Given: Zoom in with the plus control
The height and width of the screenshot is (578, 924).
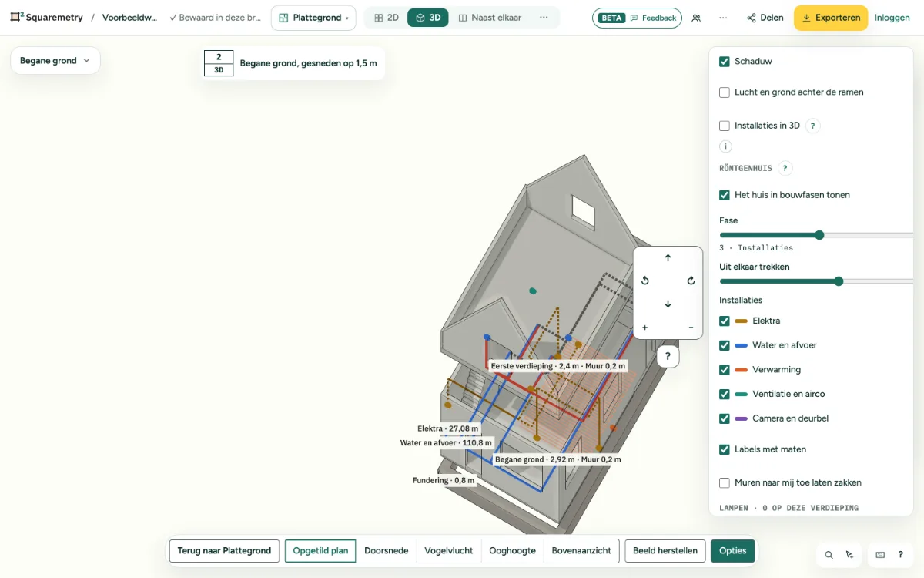Looking at the screenshot, I should 645,328.
